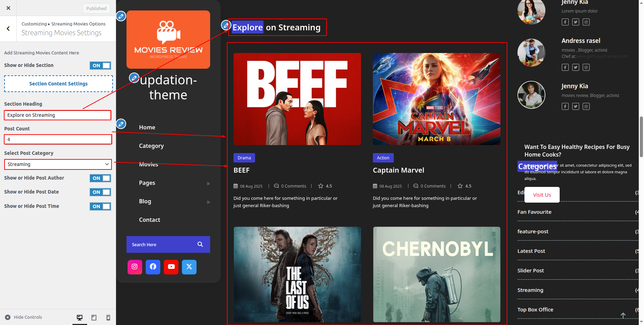Open the Contact menu item

coord(149,220)
